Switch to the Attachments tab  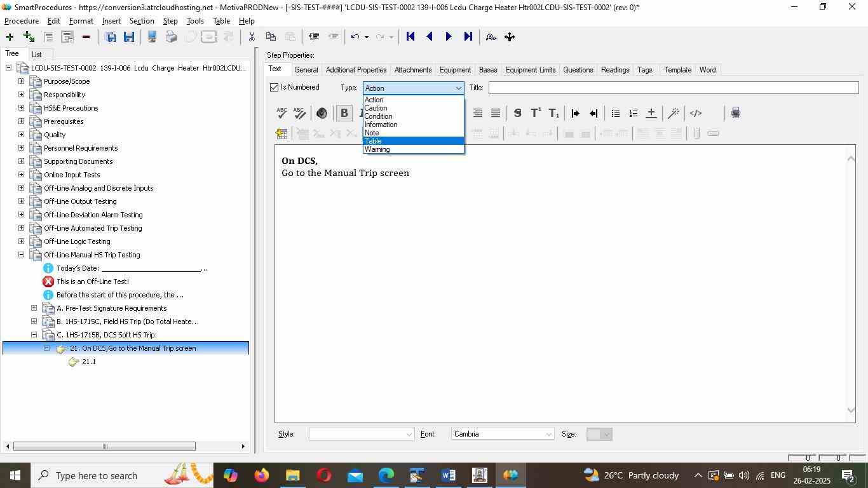413,70
